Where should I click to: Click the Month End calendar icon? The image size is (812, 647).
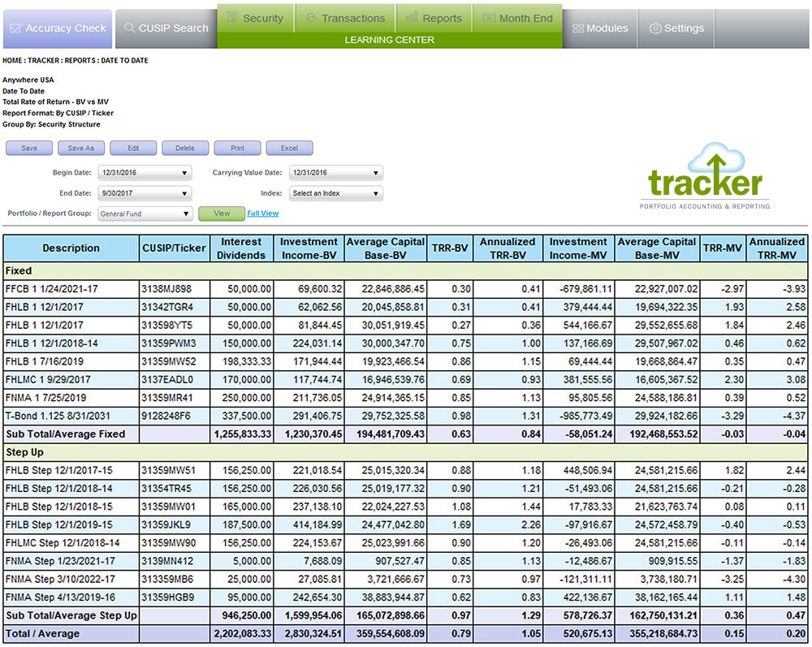[488, 18]
